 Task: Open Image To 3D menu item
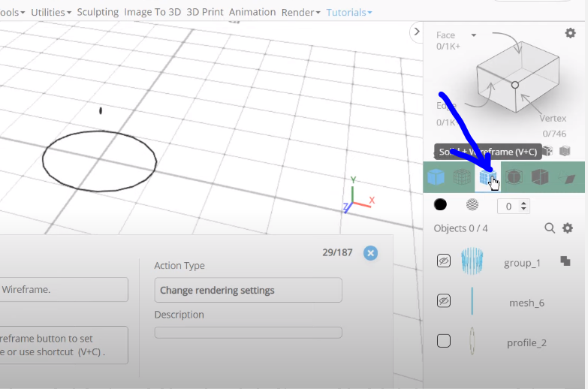coord(152,12)
